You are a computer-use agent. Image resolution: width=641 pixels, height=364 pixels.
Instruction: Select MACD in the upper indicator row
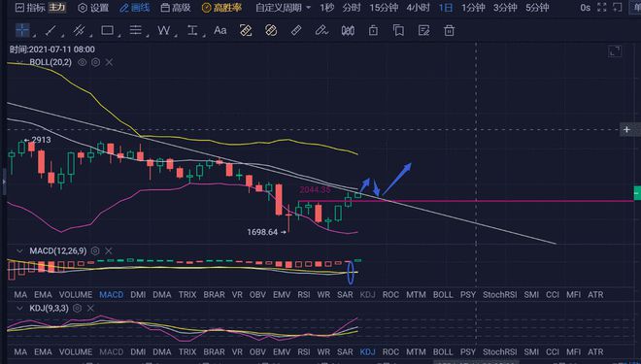[x=111, y=294]
